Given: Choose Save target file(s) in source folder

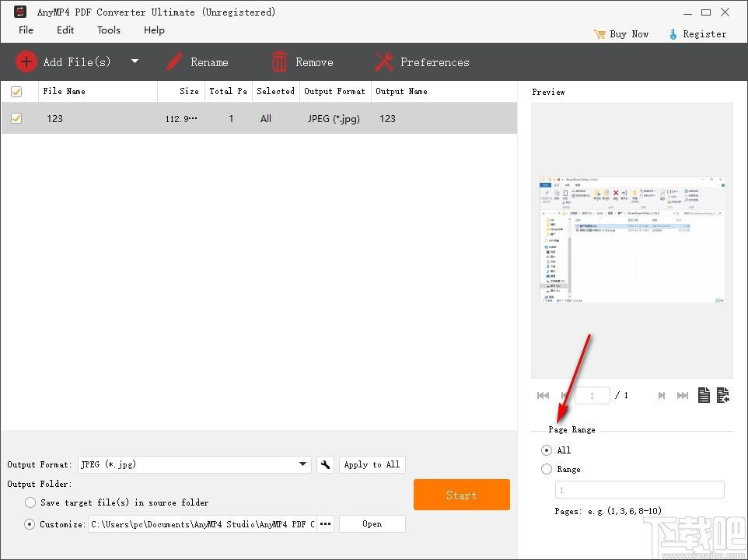Looking at the screenshot, I should point(30,502).
